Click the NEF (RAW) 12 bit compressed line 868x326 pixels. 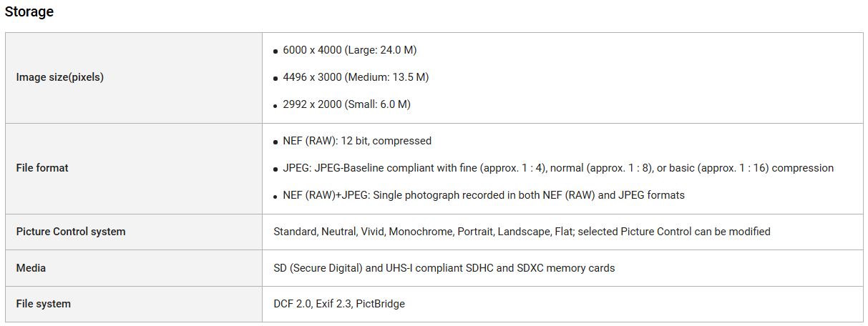[357, 141]
